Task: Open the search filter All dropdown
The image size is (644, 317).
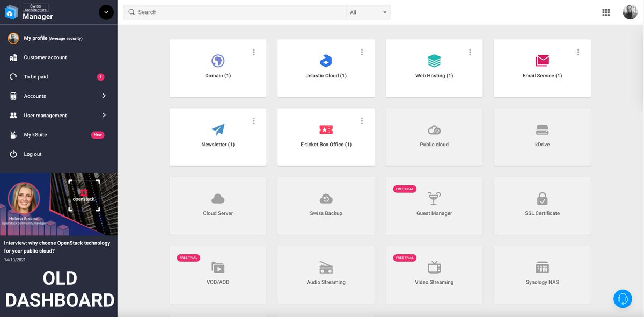Action: coord(368,12)
